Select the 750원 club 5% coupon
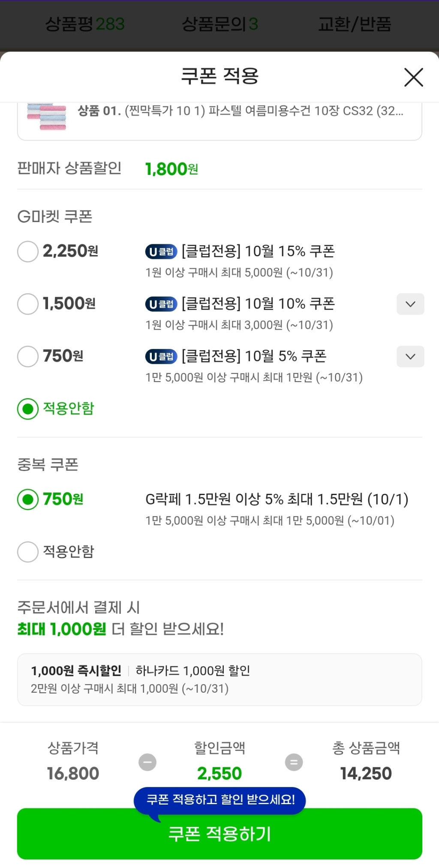 pyautogui.click(x=28, y=356)
